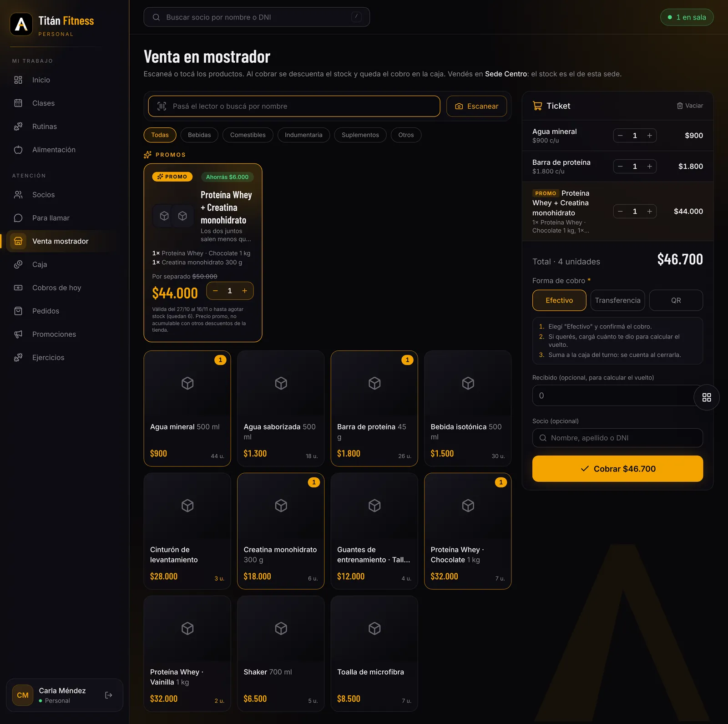Decrease quantity on the promo card
The image size is (728, 724).
tap(215, 291)
